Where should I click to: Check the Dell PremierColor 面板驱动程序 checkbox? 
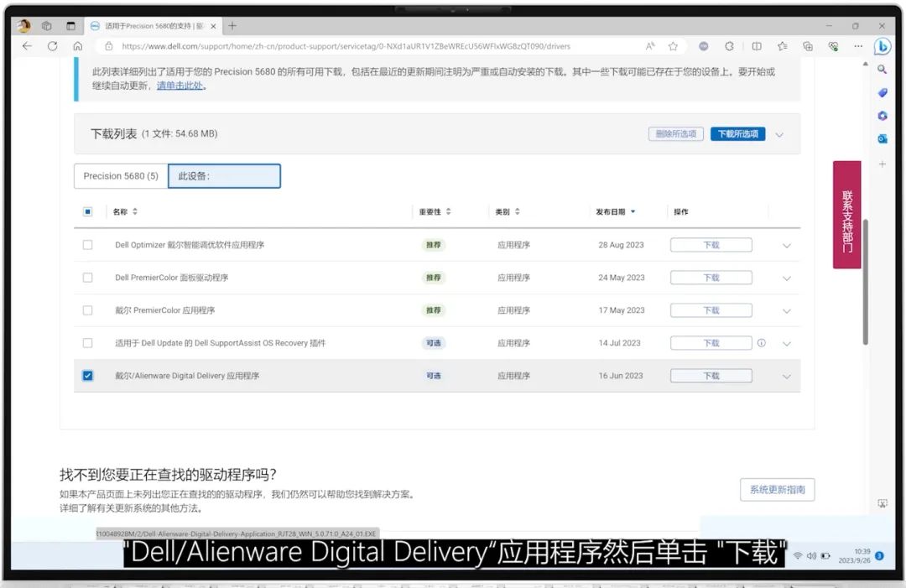point(88,278)
